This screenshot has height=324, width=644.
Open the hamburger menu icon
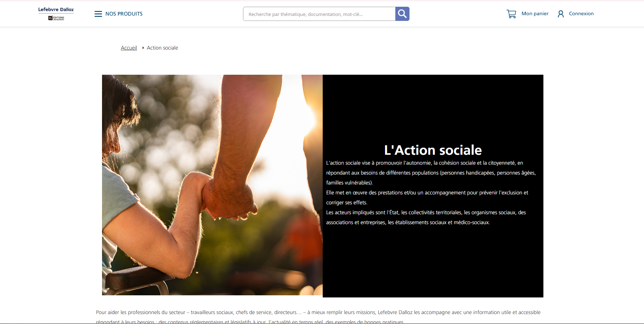(x=98, y=14)
